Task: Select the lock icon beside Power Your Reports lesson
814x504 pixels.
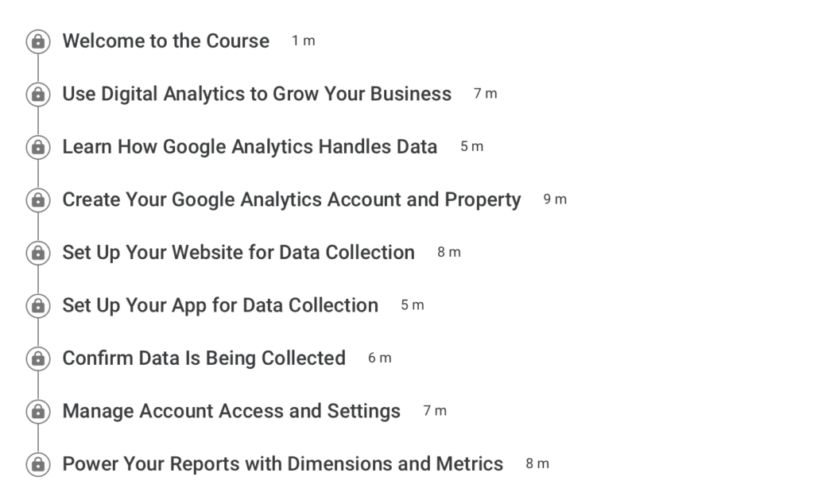Action: pos(38,463)
